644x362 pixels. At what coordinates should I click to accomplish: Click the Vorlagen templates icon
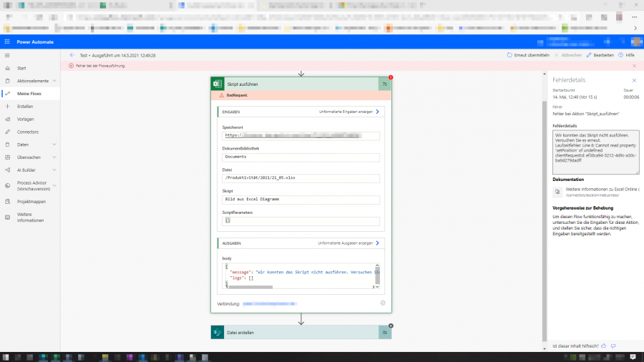pos(7,119)
